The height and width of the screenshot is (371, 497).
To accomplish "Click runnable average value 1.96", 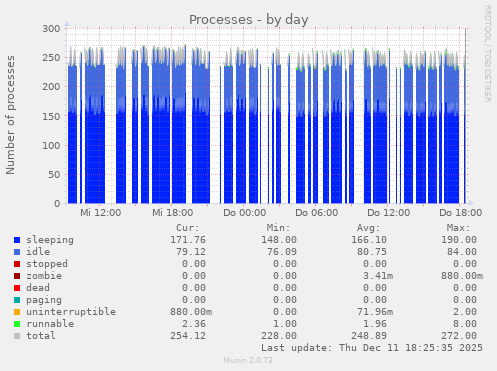I will click(375, 324).
